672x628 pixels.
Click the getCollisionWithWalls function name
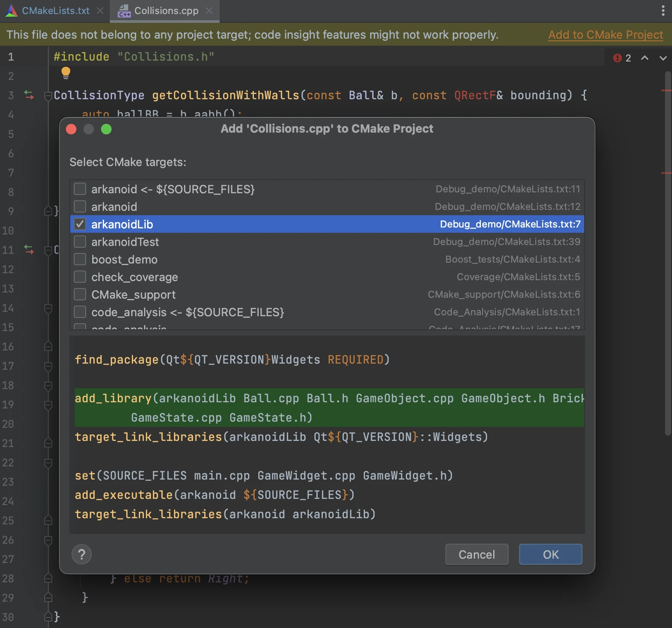(226, 95)
